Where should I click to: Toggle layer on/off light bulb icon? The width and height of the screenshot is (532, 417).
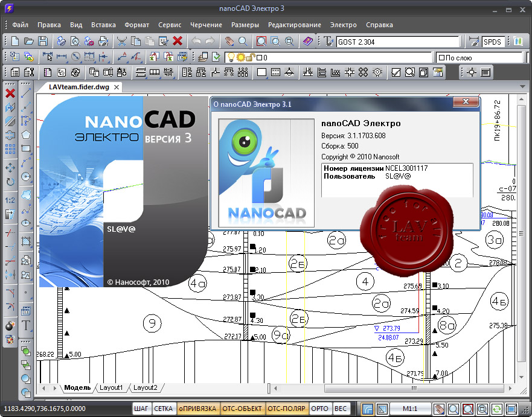pos(231,57)
